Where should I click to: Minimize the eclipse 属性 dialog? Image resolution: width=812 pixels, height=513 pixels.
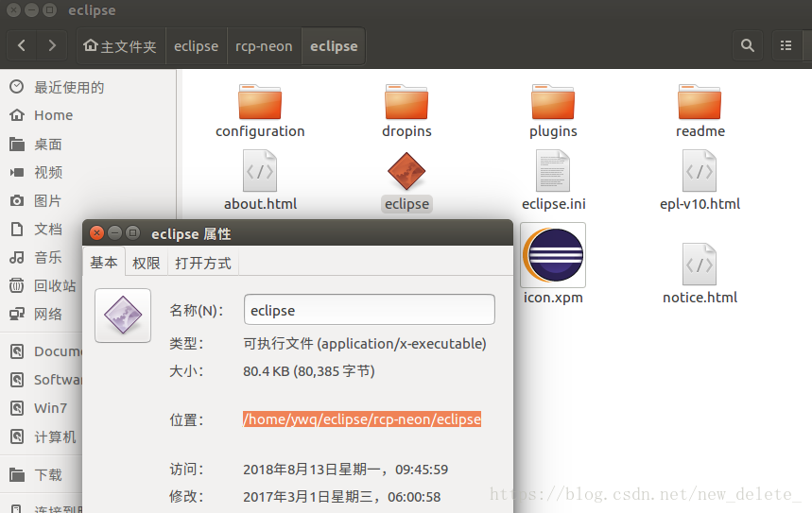115,233
